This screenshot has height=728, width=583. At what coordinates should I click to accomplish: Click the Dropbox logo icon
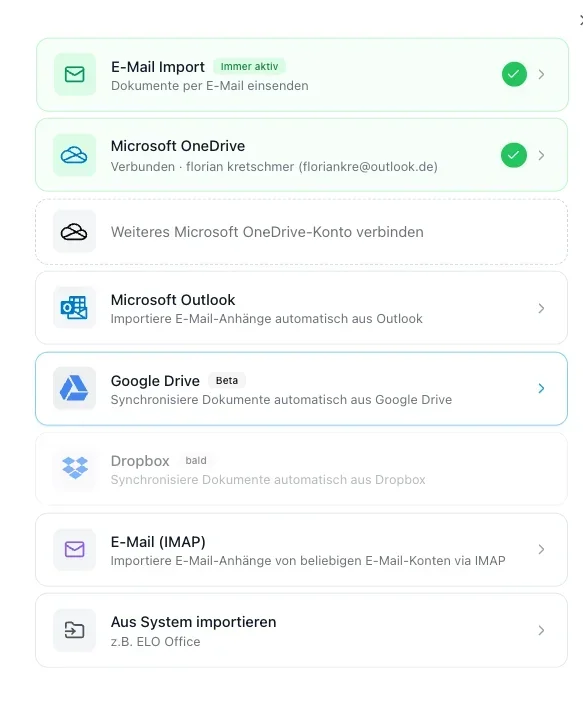click(x=75, y=468)
